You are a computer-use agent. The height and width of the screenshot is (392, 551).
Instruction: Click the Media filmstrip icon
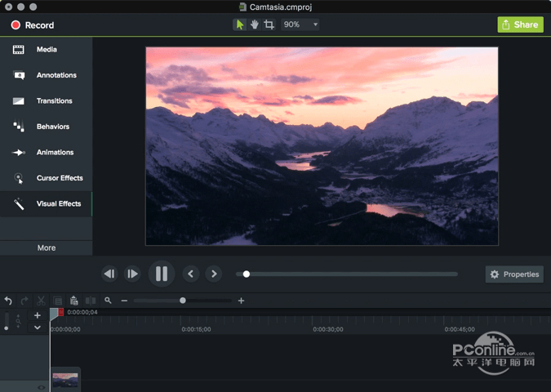pyautogui.click(x=19, y=50)
